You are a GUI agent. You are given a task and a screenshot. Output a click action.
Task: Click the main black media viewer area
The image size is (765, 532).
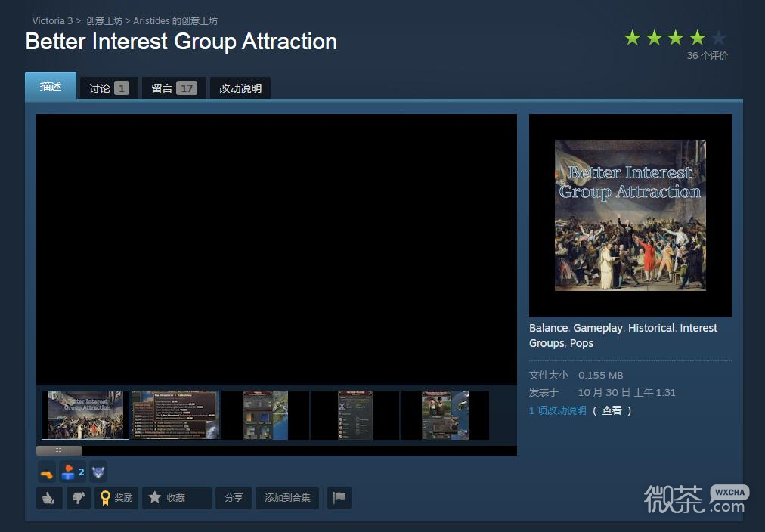click(x=277, y=249)
